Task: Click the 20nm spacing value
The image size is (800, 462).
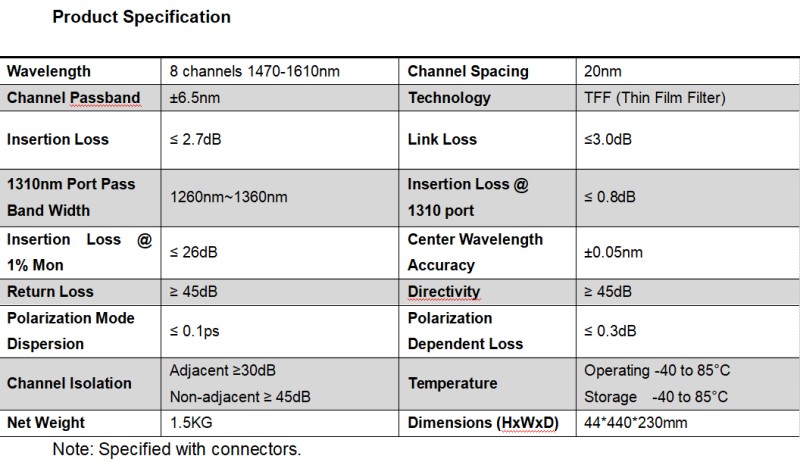Action: click(x=603, y=72)
